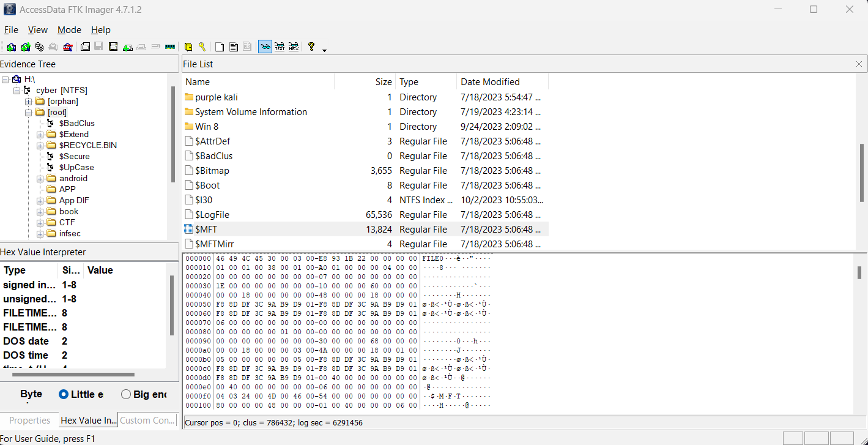
Task: Select $Secure in the Evidence Tree
Action: pos(74,157)
